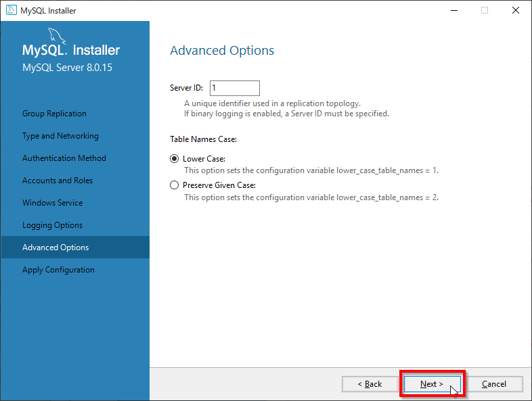Click the Server ID label

(186, 88)
